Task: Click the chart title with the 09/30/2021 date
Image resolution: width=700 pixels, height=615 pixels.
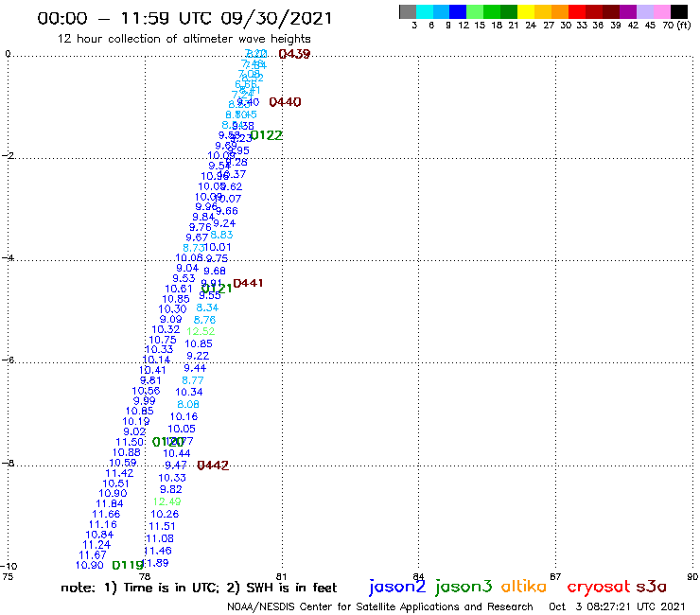Action: click(184, 18)
